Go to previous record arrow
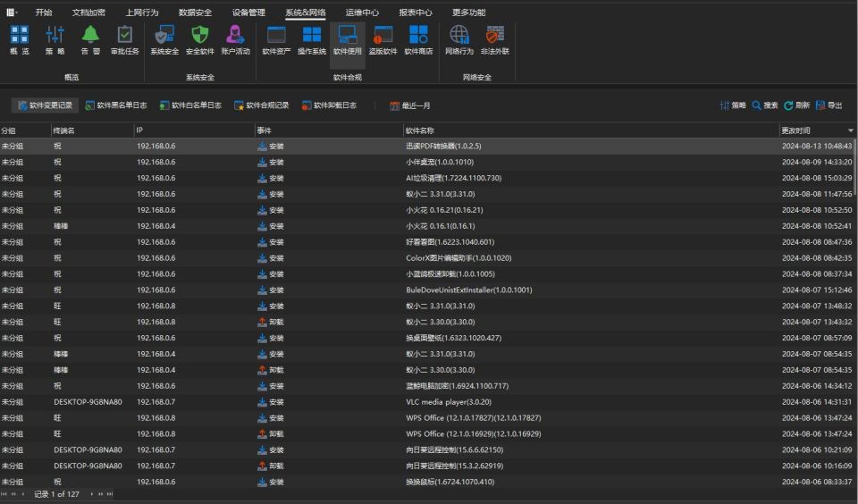Image resolution: width=858 pixels, height=504 pixels. pos(23,494)
